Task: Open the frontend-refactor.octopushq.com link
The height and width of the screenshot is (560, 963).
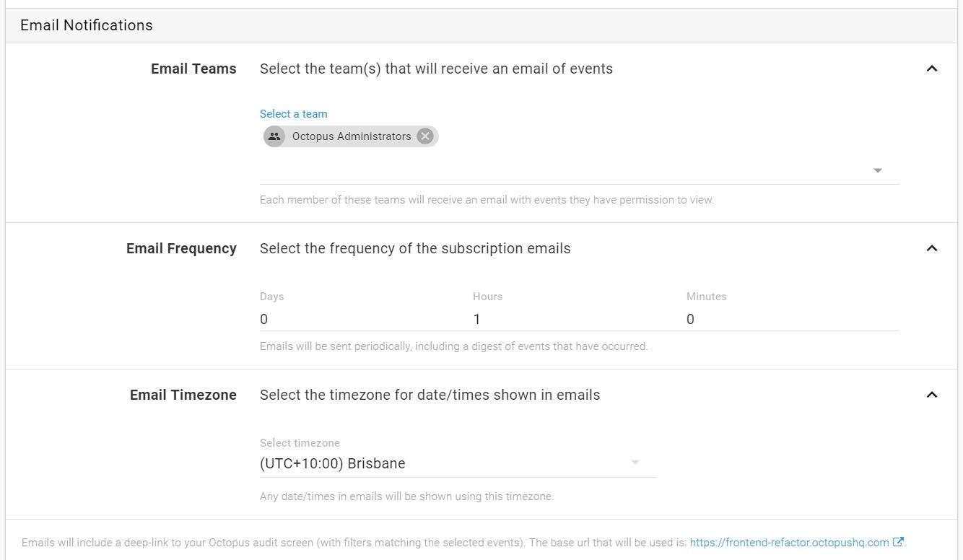Action: [x=790, y=543]
